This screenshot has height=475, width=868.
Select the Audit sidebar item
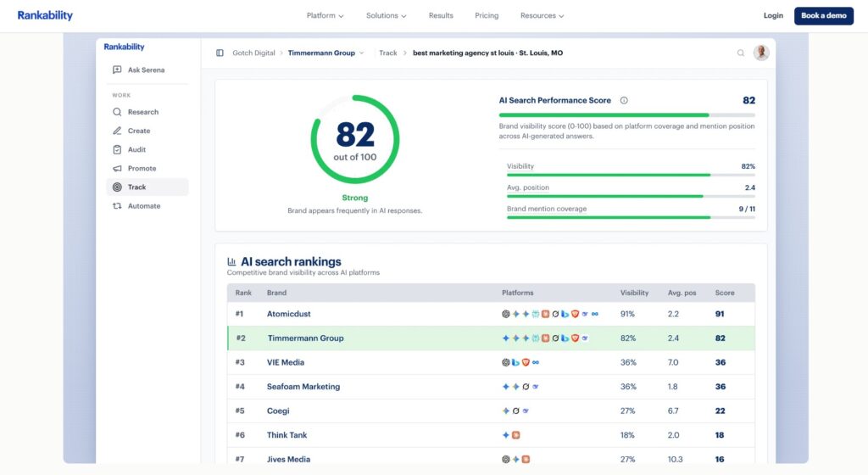147,149
